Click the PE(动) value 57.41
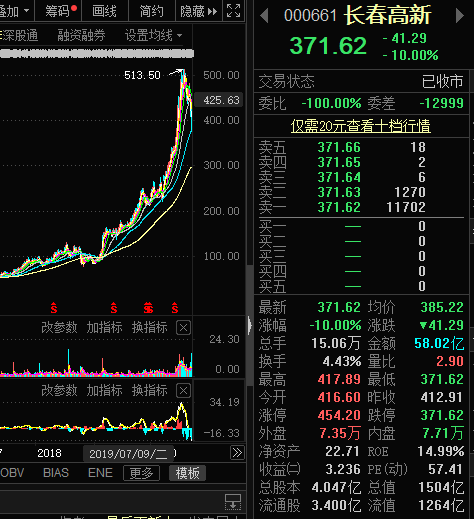 [445, 469]
